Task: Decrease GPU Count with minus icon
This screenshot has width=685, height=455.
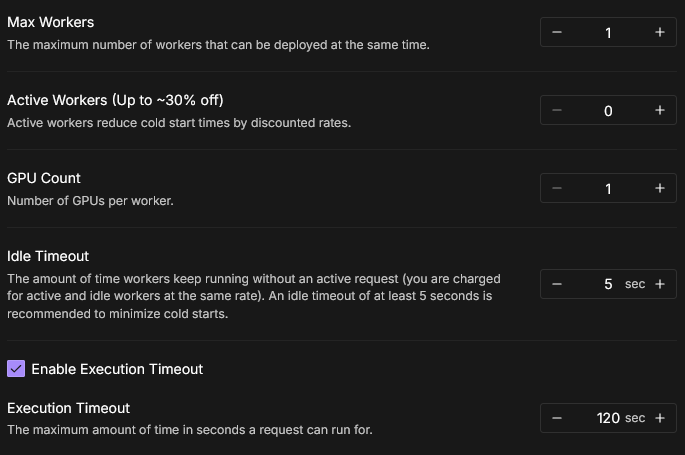Action: click(x=557, y=188)
